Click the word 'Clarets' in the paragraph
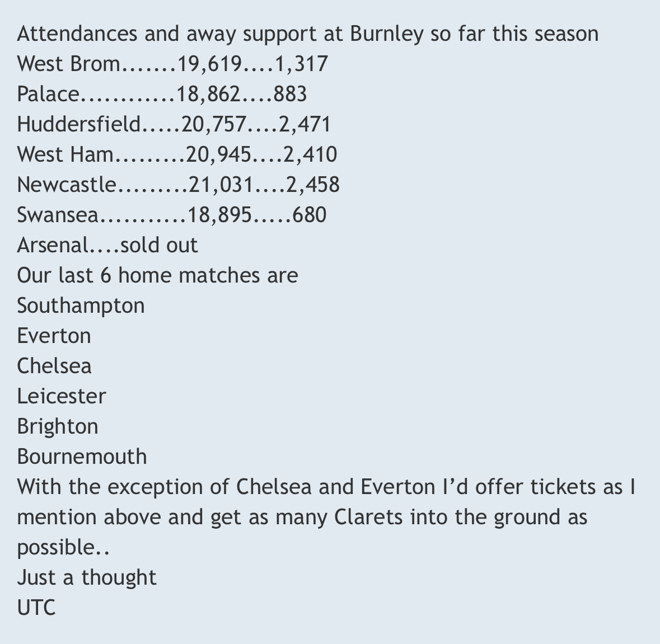 (368, 517)
